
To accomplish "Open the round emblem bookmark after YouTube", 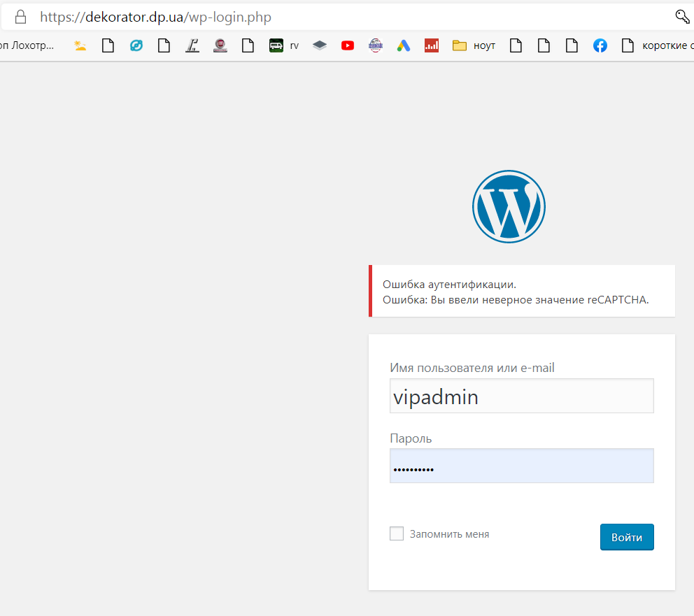I will click(x=375, y=45).
